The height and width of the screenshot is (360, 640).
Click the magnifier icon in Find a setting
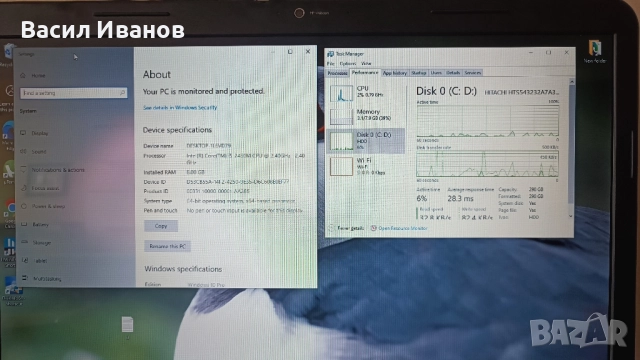point(122,93)
